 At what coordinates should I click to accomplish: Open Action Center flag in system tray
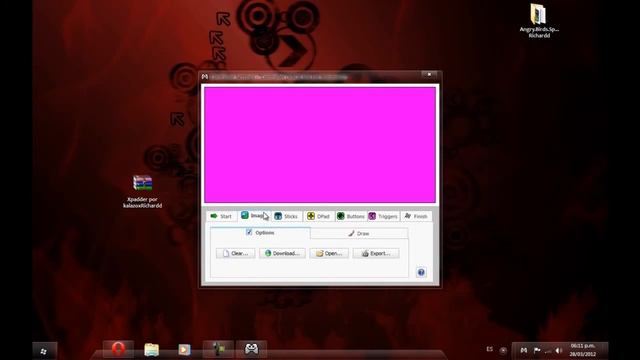(x=537, y=350)
